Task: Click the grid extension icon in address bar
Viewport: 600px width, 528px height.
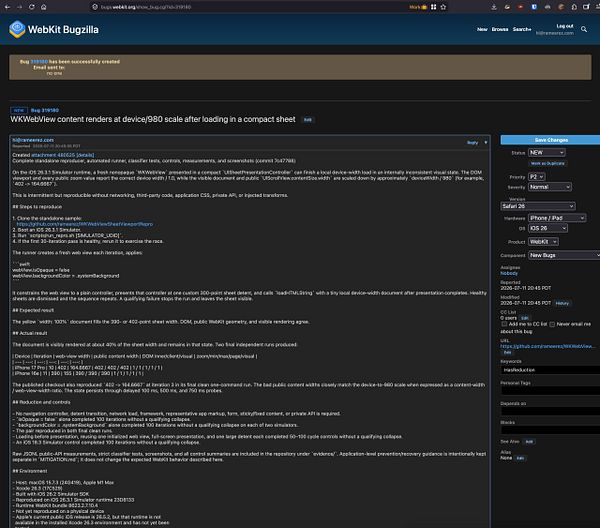Action: 434,7
